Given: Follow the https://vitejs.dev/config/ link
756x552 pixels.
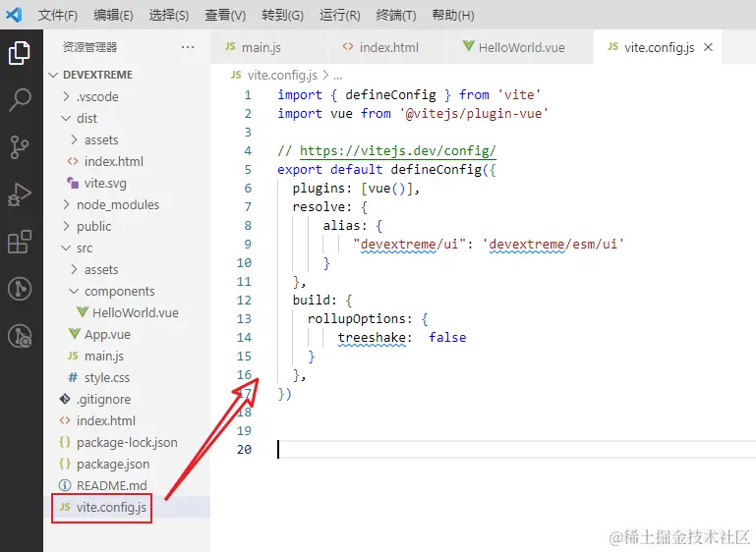Looking at the screenshot, I should coord(397,150).
